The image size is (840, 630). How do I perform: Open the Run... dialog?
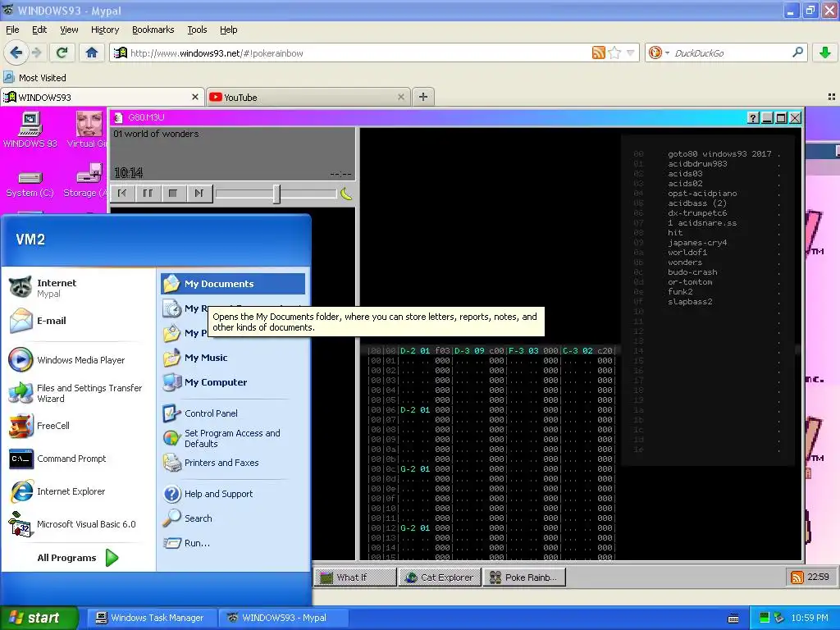tap(233, 543)
